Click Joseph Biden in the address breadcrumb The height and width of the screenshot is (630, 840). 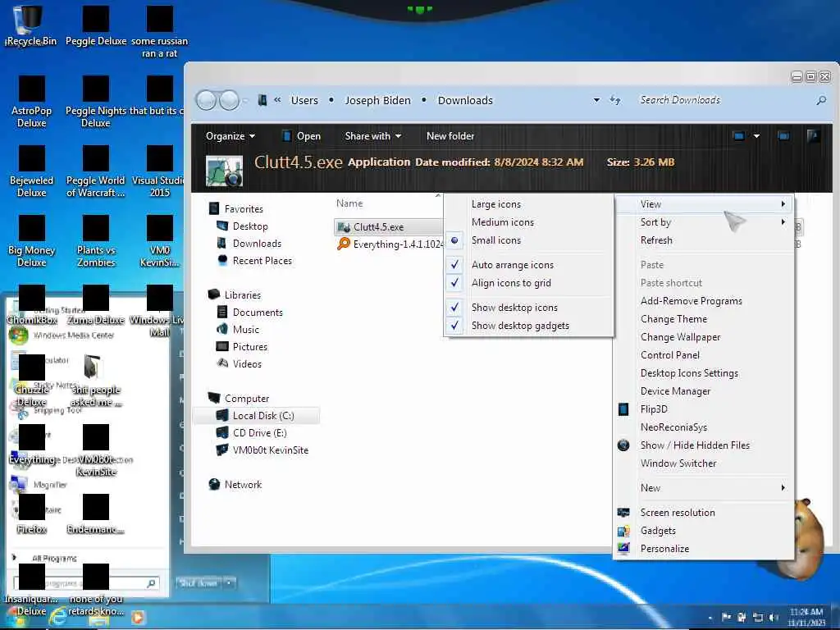(x=377, y=100)
